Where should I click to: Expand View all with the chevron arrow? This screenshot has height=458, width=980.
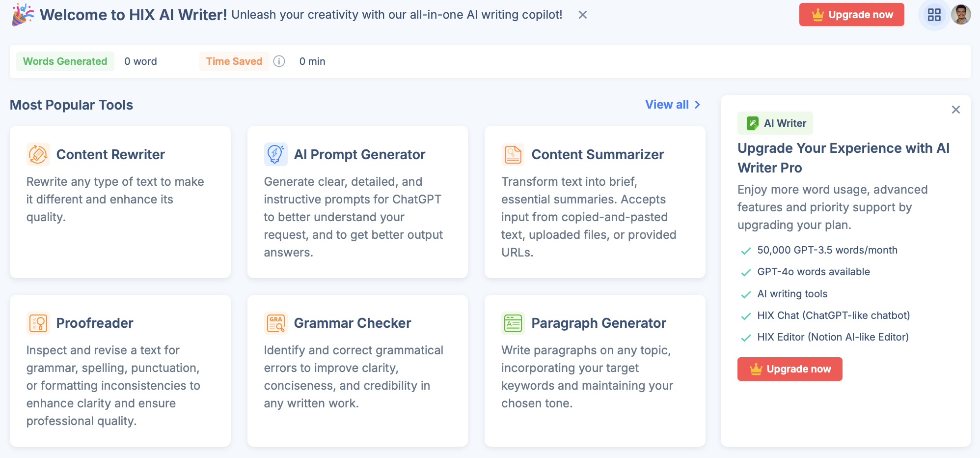point(698,105)
